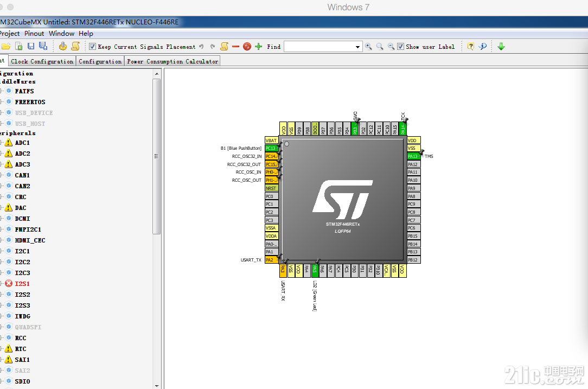Select the CAN2 peripheral
The image size is (588, 389).
point(22,186)
